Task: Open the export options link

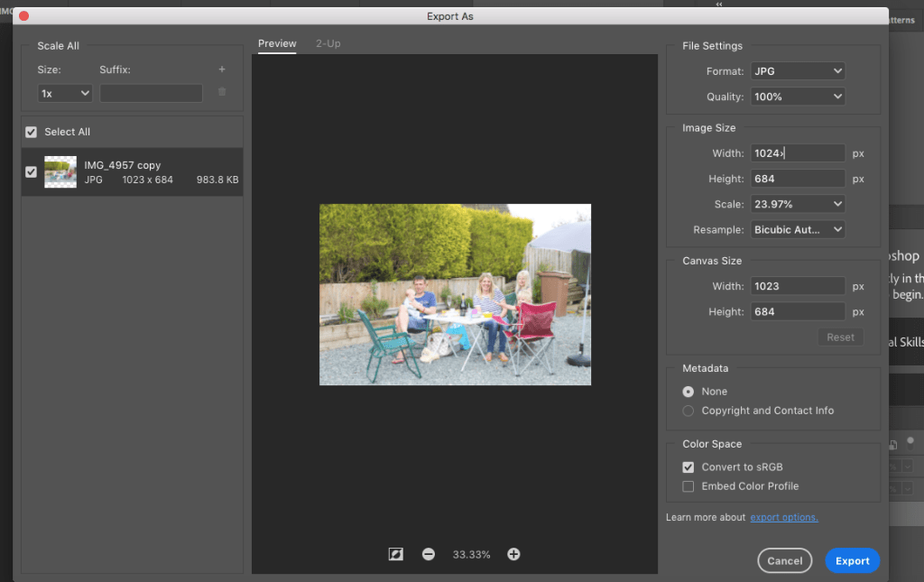Action: click(x=784, y=517)
